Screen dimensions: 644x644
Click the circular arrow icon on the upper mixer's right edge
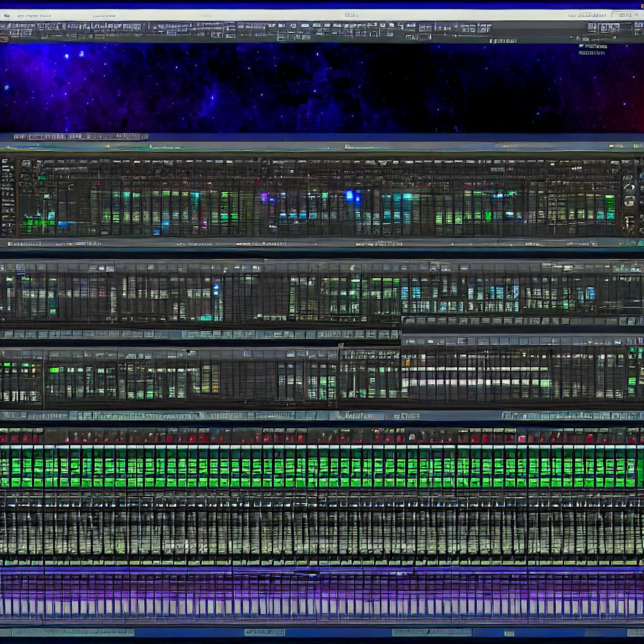tap(629, 187)
